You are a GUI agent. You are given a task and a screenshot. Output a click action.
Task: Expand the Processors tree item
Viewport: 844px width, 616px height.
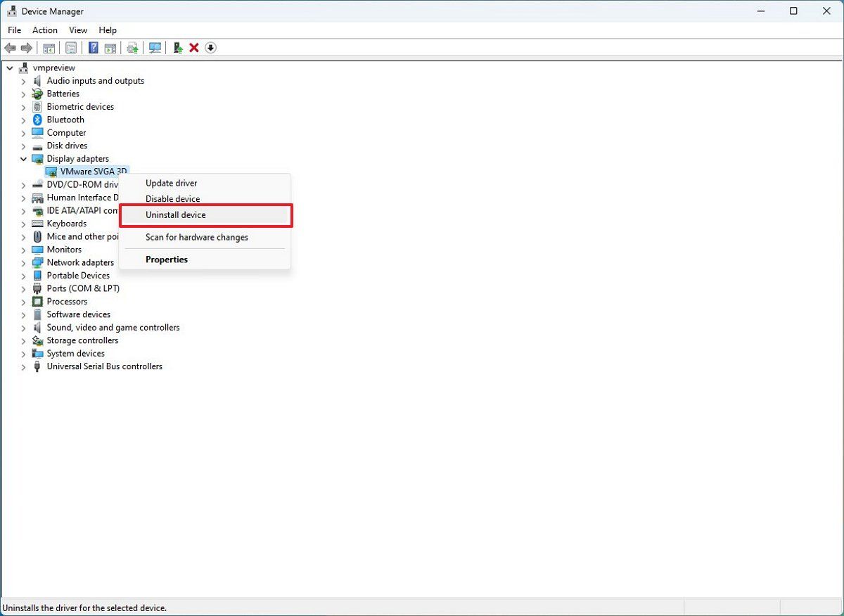coord(23,301)
